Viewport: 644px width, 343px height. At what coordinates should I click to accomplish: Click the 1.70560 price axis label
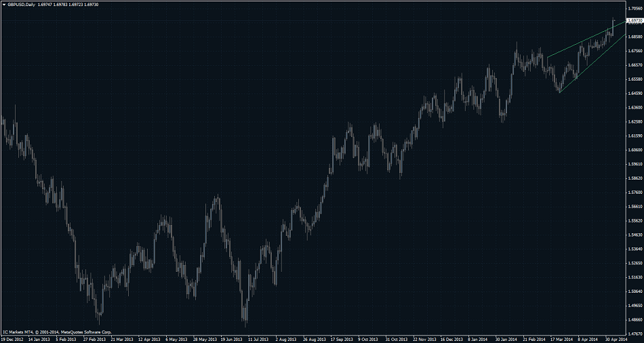634,8
